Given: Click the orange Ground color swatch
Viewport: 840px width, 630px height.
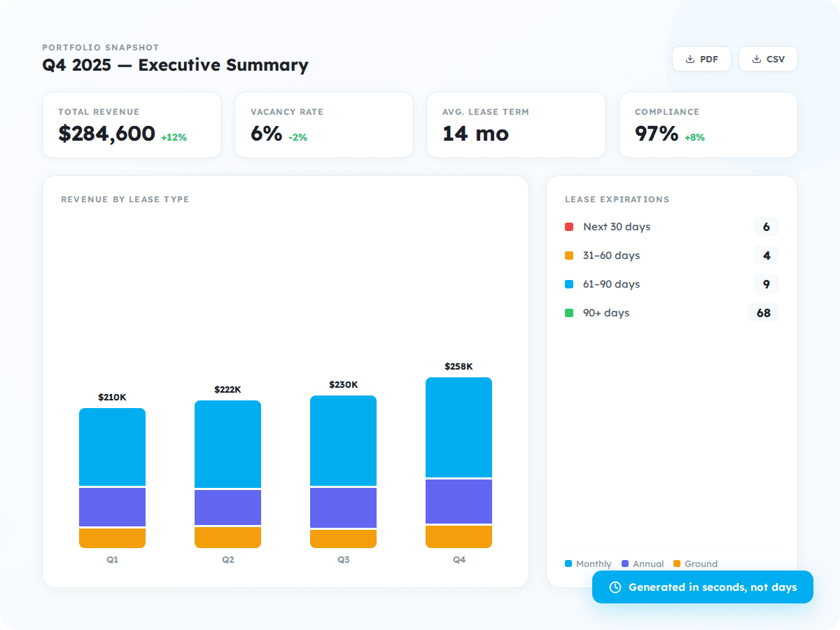Looking at the screenshot, I should click(676, 563).
